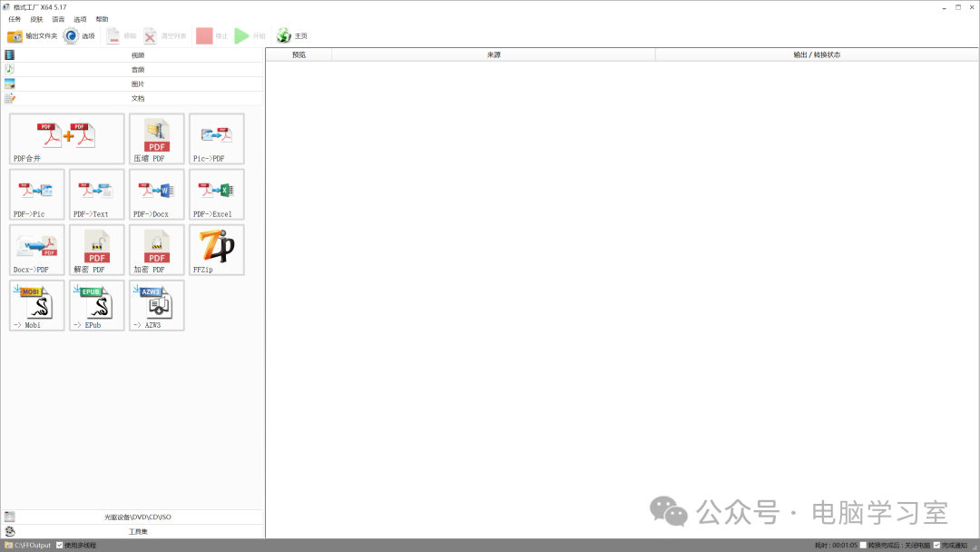Click the 来源 column header

494,55
